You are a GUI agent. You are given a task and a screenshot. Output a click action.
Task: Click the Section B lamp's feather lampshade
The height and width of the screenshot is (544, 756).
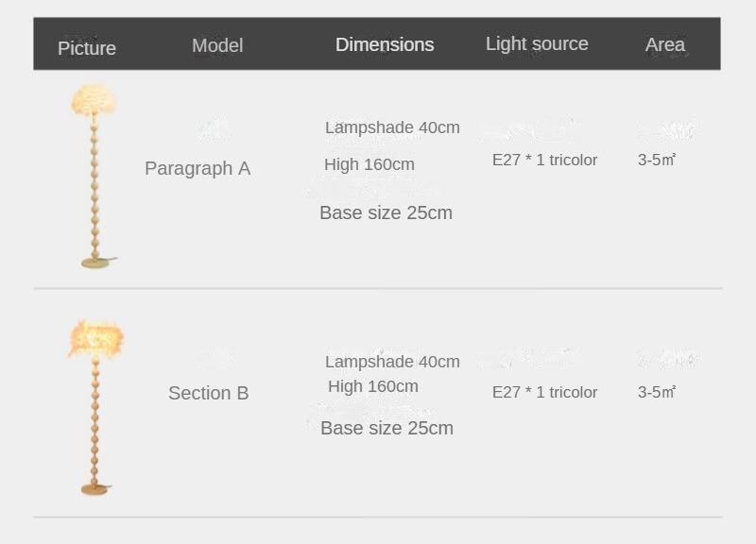95,337
